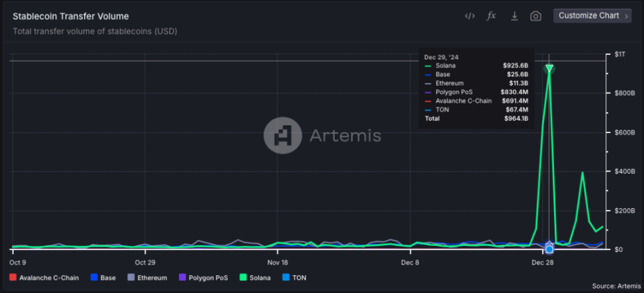
Task: Take chart snapshot with camera icon
Action: 535,16
